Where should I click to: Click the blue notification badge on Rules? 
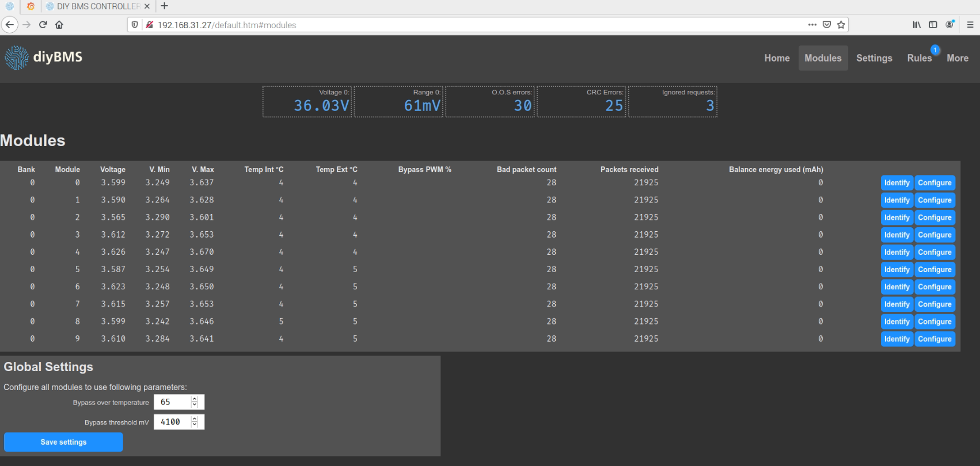(x=935, y=50)
